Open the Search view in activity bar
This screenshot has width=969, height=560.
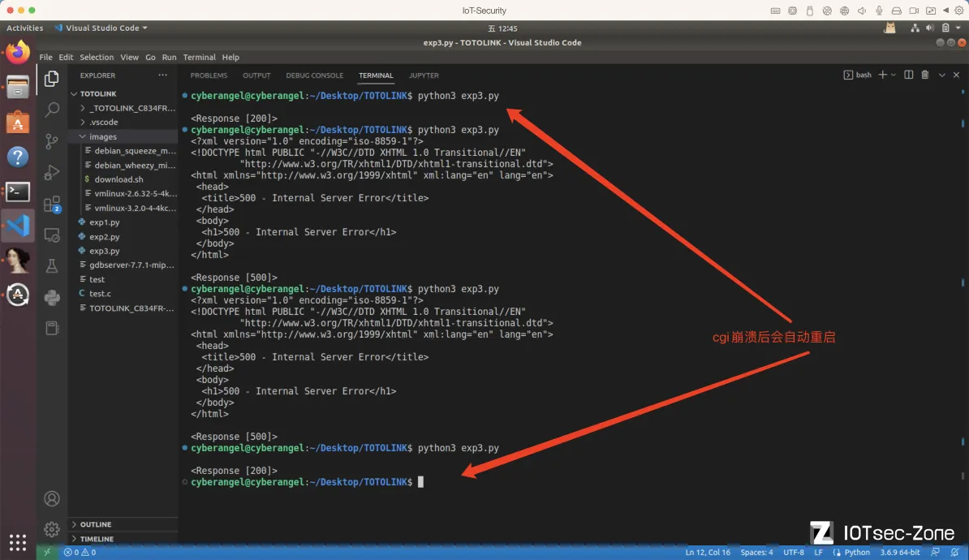(x=52, y=110)
